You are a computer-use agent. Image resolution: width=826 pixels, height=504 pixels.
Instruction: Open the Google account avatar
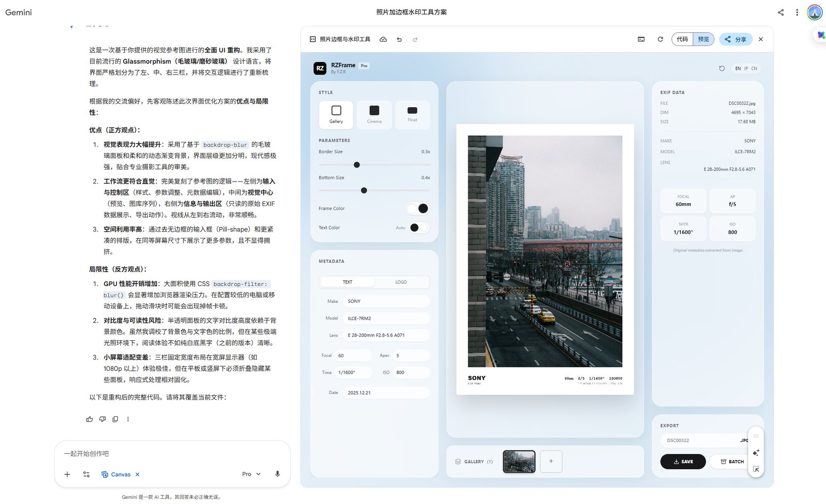coord(815,12)
